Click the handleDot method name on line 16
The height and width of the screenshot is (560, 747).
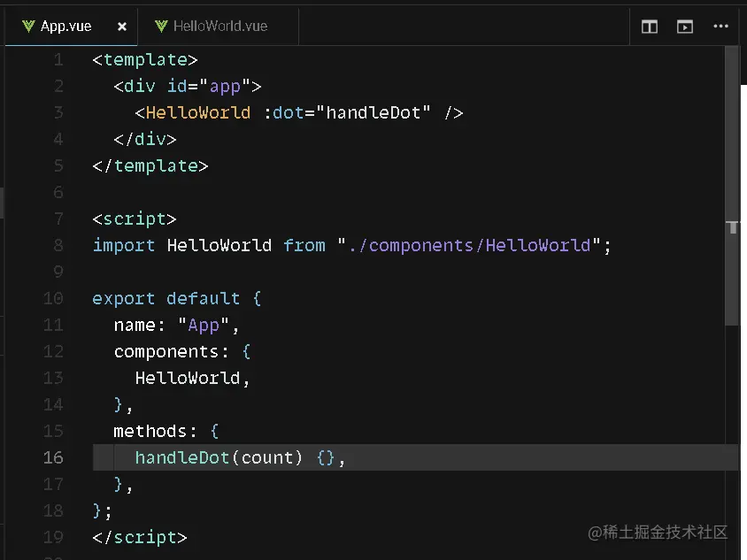tap(182, 457)
